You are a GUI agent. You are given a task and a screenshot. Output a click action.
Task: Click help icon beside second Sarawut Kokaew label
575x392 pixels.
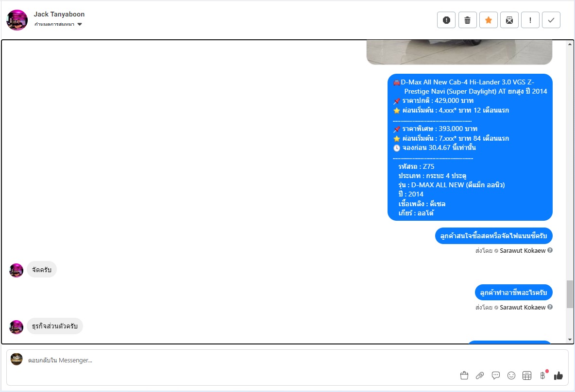pyautogui.click(x=550, y=307)
